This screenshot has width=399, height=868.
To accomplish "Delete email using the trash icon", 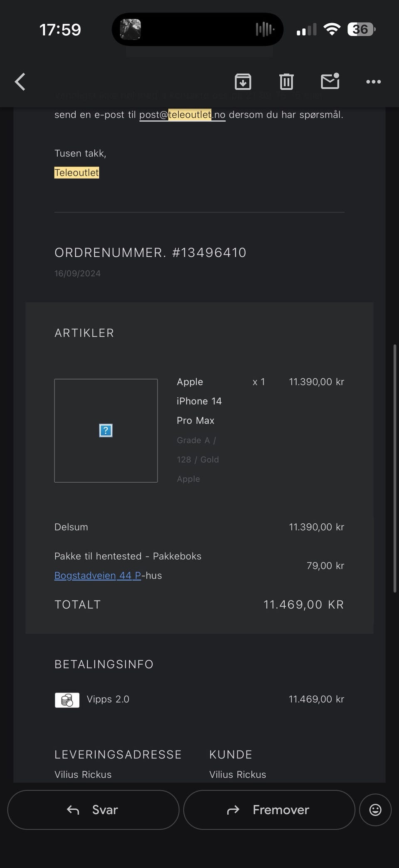I will (x=286, y=82).
